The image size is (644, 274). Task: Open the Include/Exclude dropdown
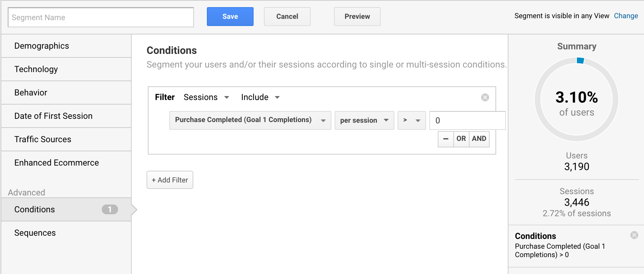click(x=260, y=97)
